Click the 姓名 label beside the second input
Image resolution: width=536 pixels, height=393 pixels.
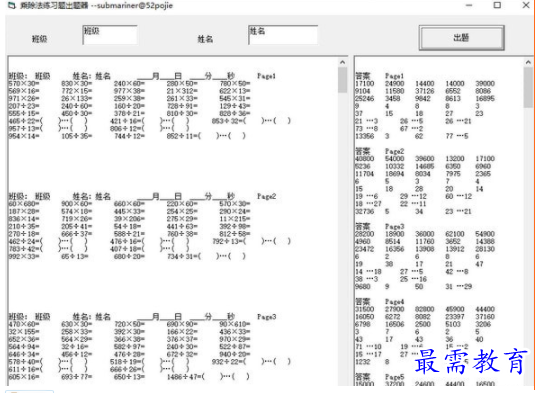tap(205, 39)
